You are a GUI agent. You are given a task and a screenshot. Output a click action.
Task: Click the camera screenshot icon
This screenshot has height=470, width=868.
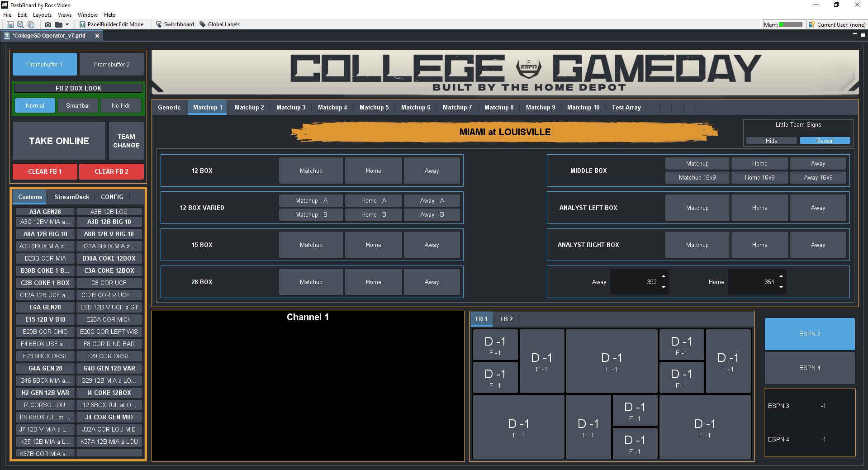(47, 24)
